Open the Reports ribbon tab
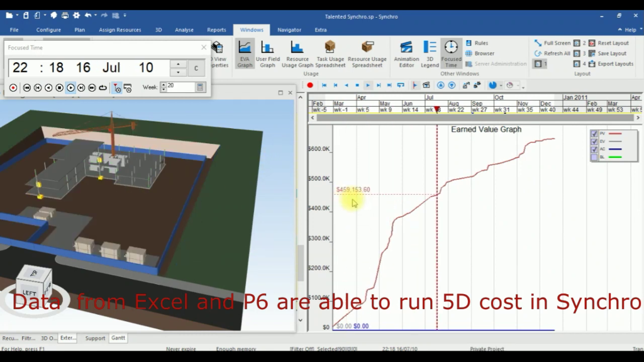The height and width of the screenshot is (362, 644). pyautogui.click(x=216, y=30)
